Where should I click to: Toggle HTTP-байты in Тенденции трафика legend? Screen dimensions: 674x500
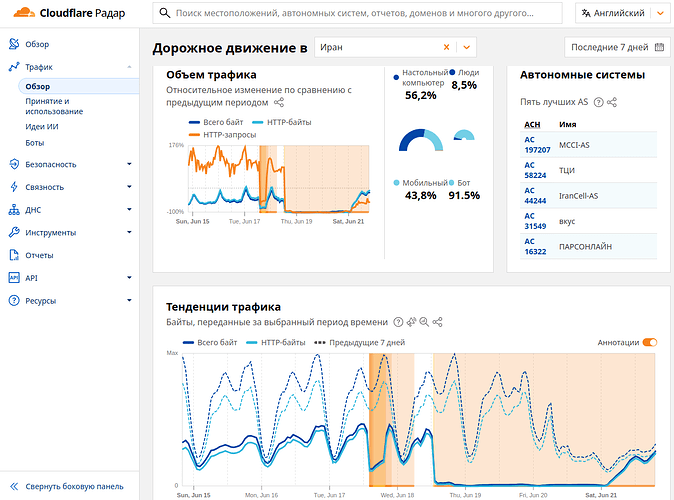(276, 343)
